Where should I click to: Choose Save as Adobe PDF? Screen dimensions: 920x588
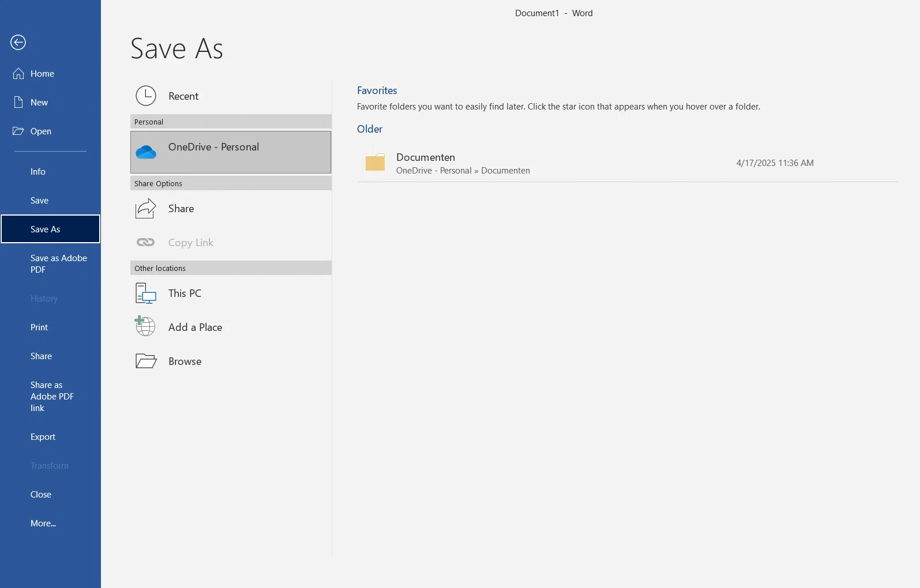[50, 263]
